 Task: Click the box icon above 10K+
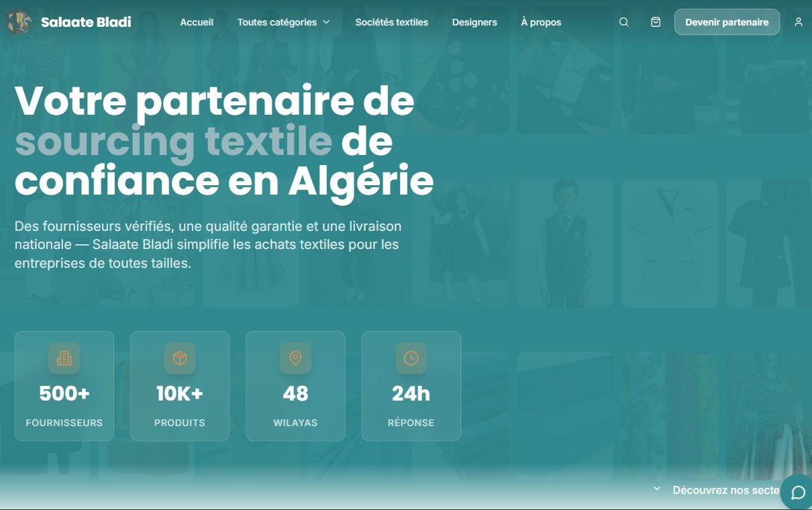(x=180, y=358)
